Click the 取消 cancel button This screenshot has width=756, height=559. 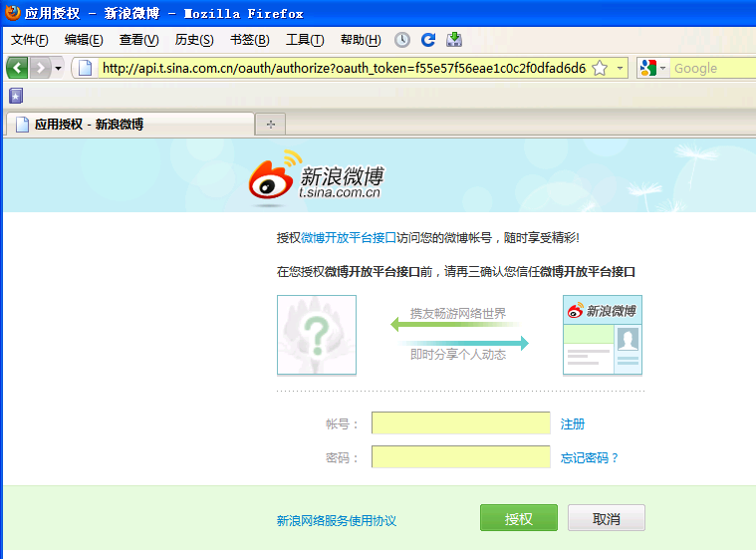[607, 518]
